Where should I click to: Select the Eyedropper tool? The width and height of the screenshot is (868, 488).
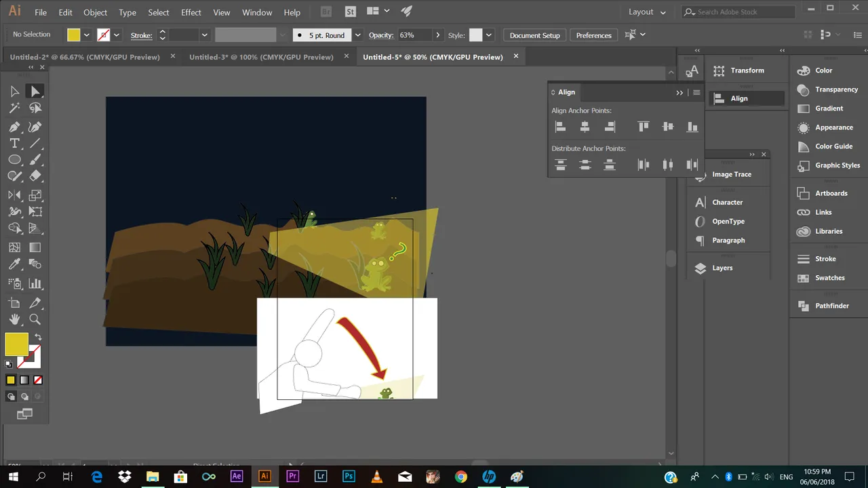(14, 264)
